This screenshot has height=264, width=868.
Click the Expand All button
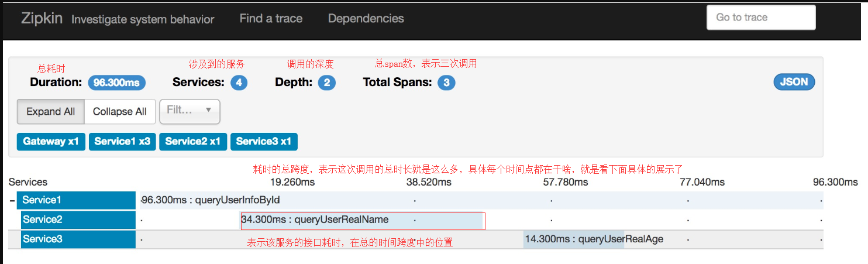51,112
